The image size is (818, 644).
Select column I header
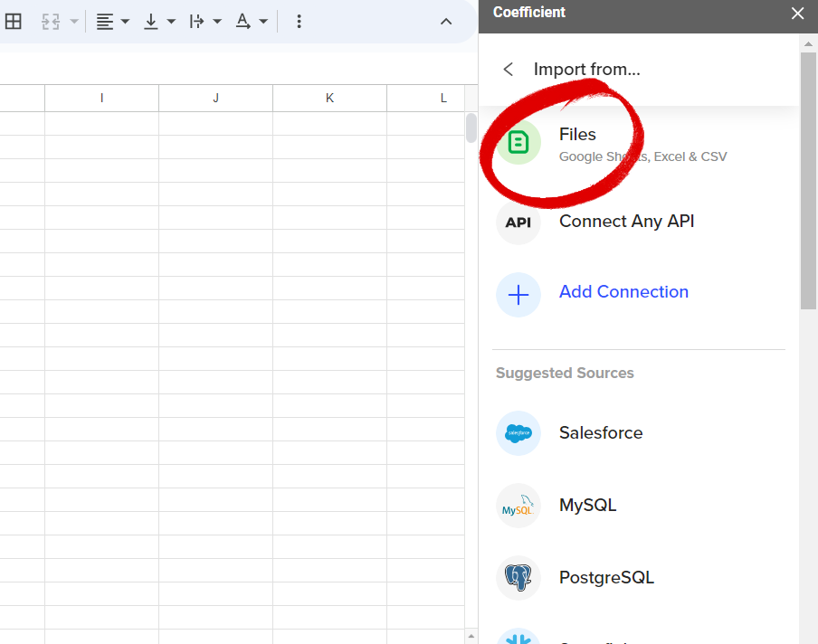tap(101, 98)
